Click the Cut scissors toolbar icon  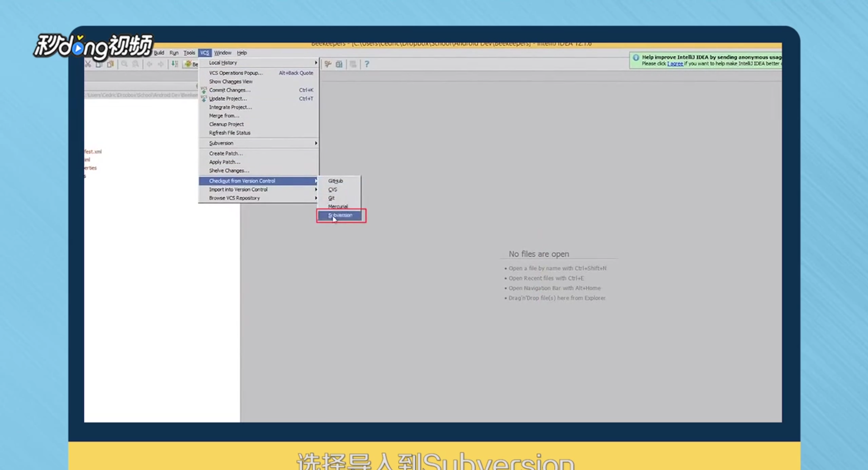88,64
